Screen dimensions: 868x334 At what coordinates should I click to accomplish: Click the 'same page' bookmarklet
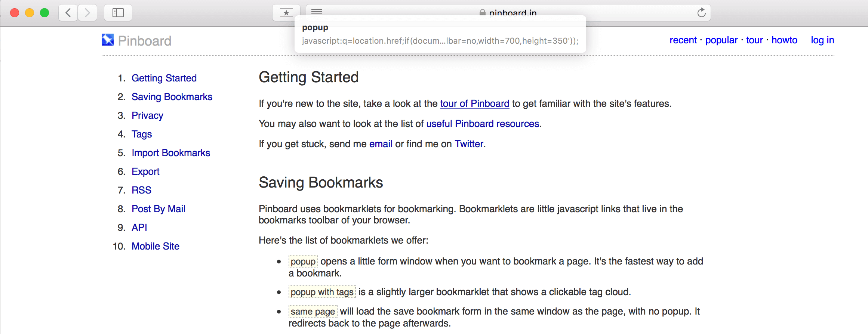(313, 311)
